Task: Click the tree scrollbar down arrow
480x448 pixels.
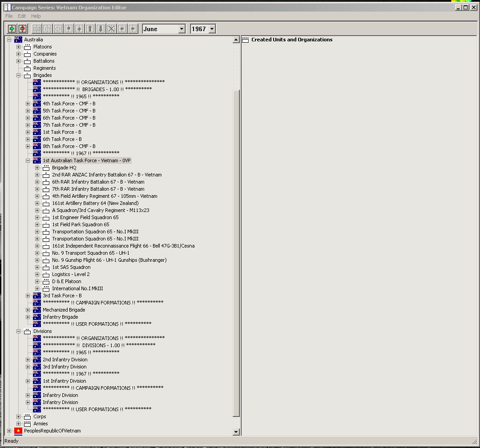Action: 236,432
